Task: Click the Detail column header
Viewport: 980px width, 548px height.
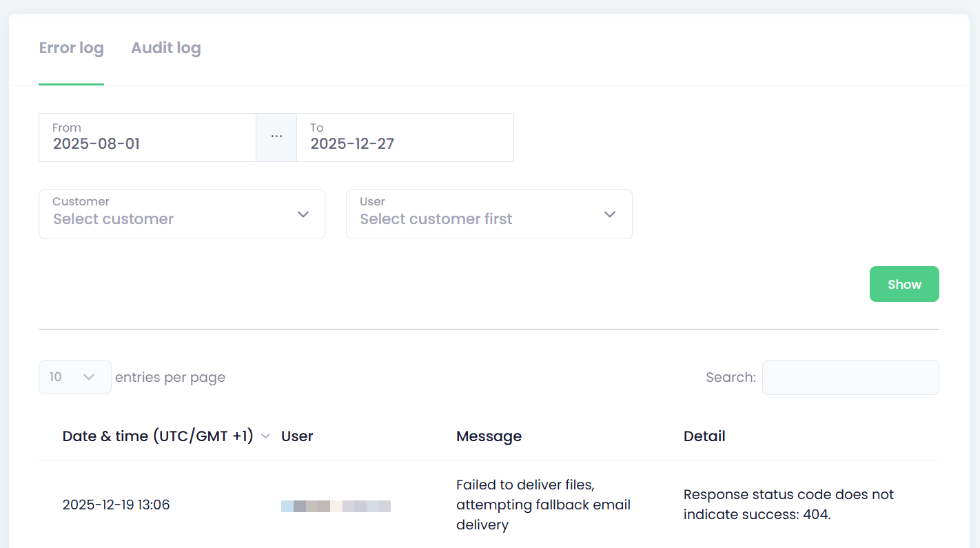Action: (x=704, y=436)
